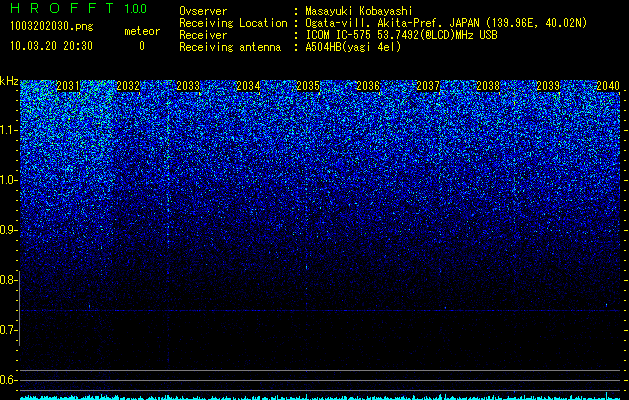Click the A504HB(yagi 4el) antenna text
Screen dimensions: 629x400
[x=353, y=47]
